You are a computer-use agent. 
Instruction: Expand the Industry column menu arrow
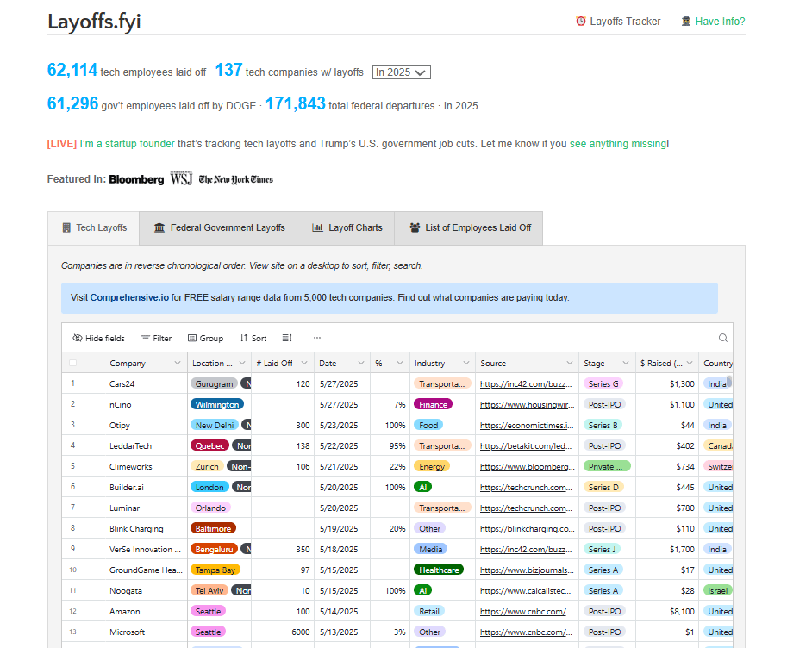pos(466,363)
